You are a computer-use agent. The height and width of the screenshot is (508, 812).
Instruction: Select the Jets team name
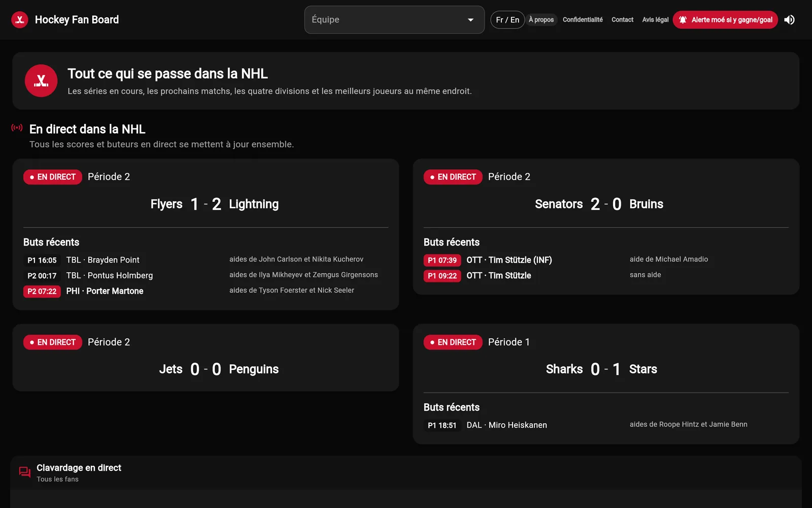(171, 369)
